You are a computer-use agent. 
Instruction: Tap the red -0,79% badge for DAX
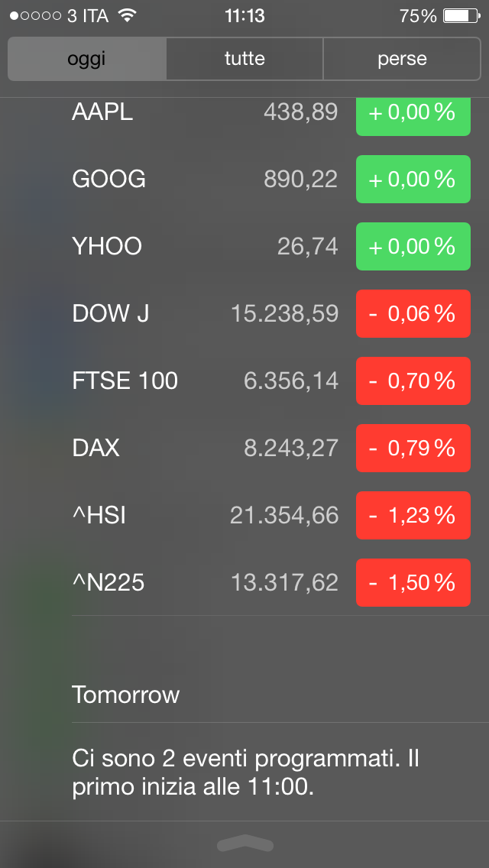(x=413, y=449)
